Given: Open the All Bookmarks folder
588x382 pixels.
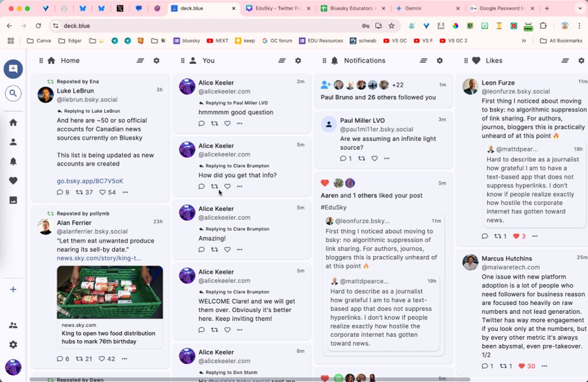Looking at the screenshot, I should [561, 41].
